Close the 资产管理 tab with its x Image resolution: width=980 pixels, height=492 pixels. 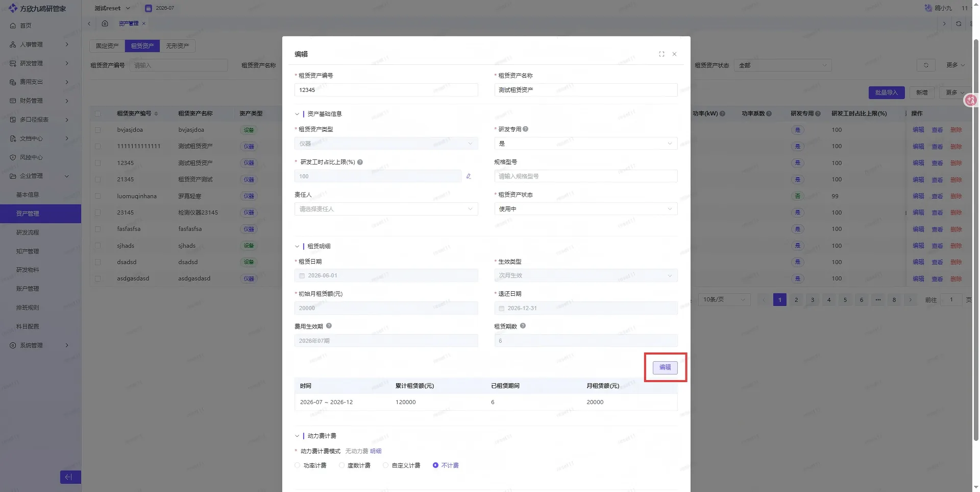coord(144,24)
